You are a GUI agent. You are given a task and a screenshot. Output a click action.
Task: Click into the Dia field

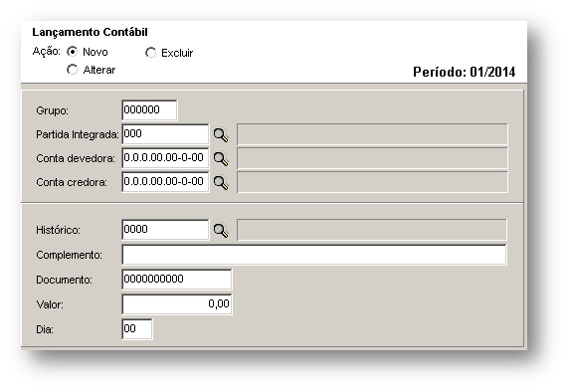pyautogui.click(x=137, y=329)
